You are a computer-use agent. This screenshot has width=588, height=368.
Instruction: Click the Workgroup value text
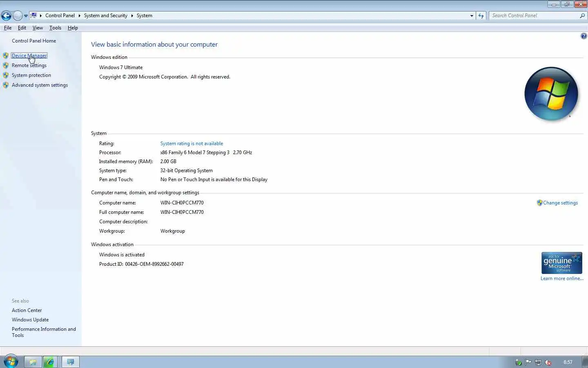click(173, 231)
